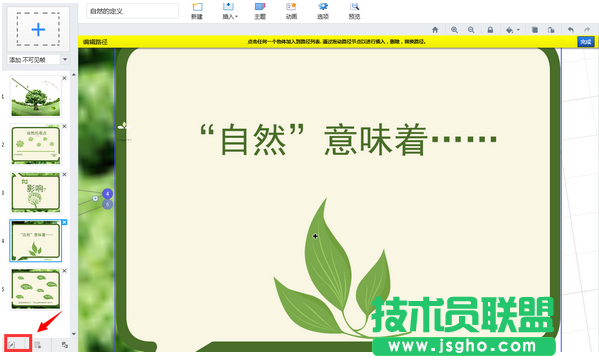Click the redo arrow icon
599x362 pixels.
587,30
